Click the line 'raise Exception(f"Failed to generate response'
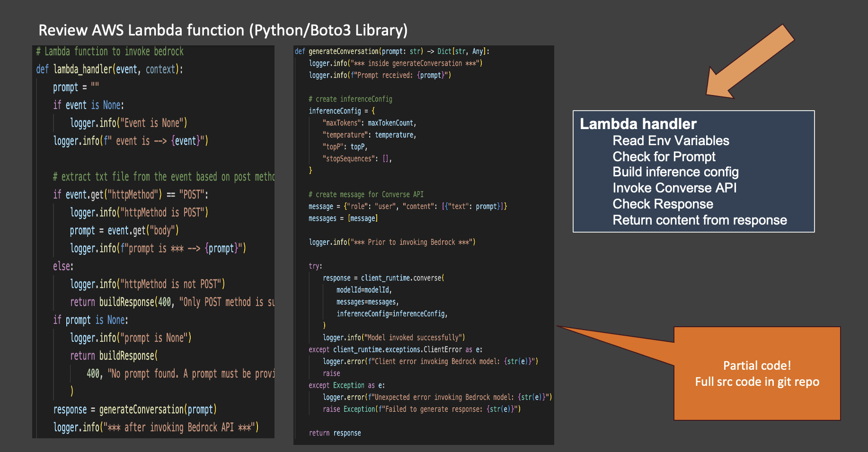This screenshot has width=868, height=452. click(x=422, y=409)
